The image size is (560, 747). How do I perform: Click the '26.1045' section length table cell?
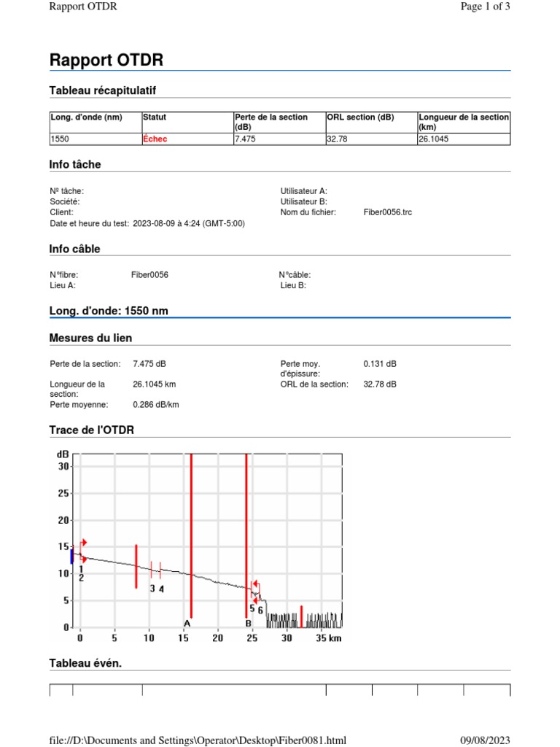point(464,139)
